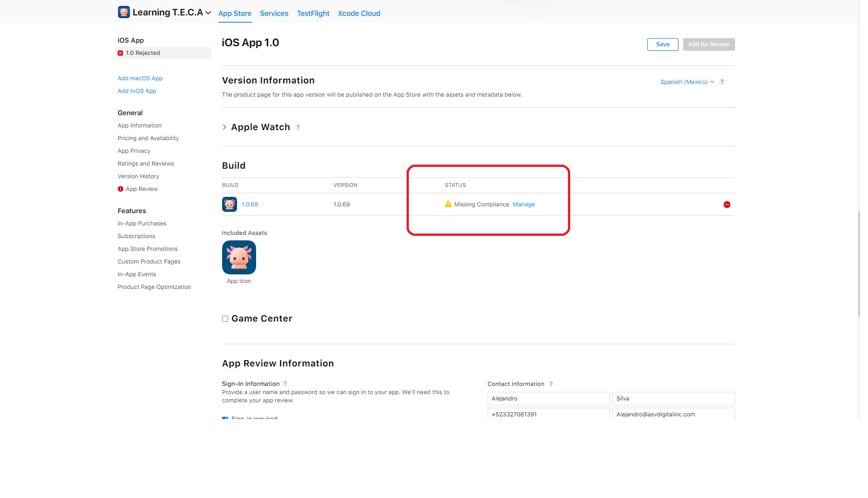868x498 pixels.
Task: Open App Review in the sidebar
Action: (141, 189)
